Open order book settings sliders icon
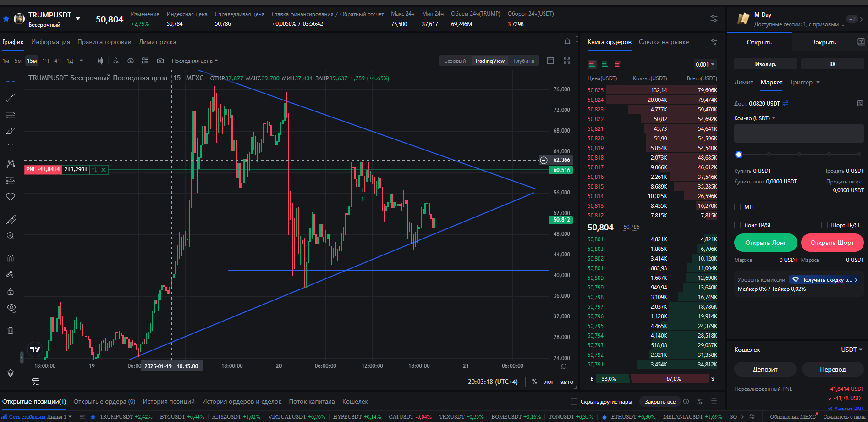868x422 pixels. 714,42
